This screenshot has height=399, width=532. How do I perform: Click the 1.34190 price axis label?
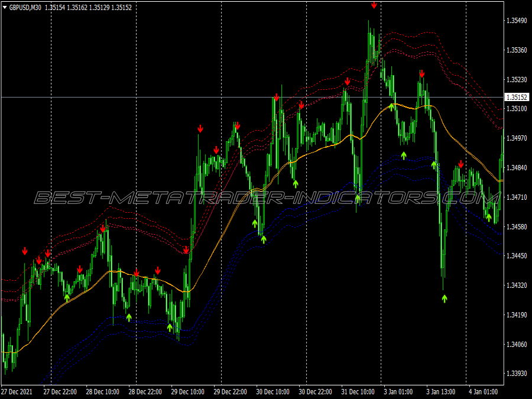pos(517,315)
